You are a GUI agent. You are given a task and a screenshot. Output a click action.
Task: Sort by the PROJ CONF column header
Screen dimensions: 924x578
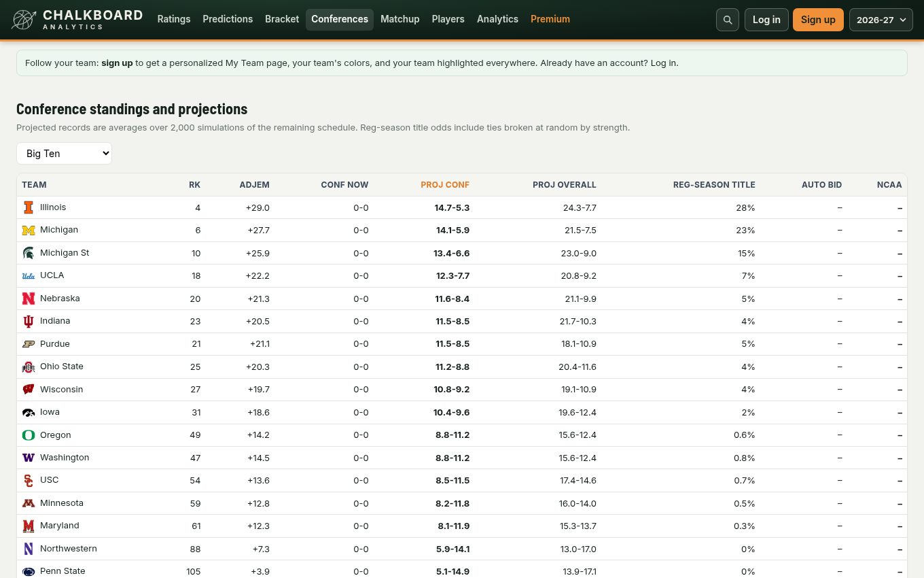pyautogui.click(x=445, y=185)
